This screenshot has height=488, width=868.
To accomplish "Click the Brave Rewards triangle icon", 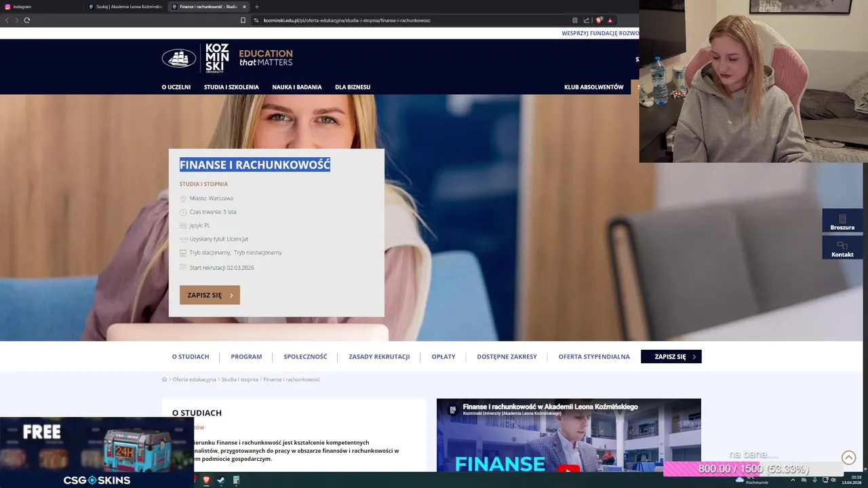I will (x=610, y=20).
